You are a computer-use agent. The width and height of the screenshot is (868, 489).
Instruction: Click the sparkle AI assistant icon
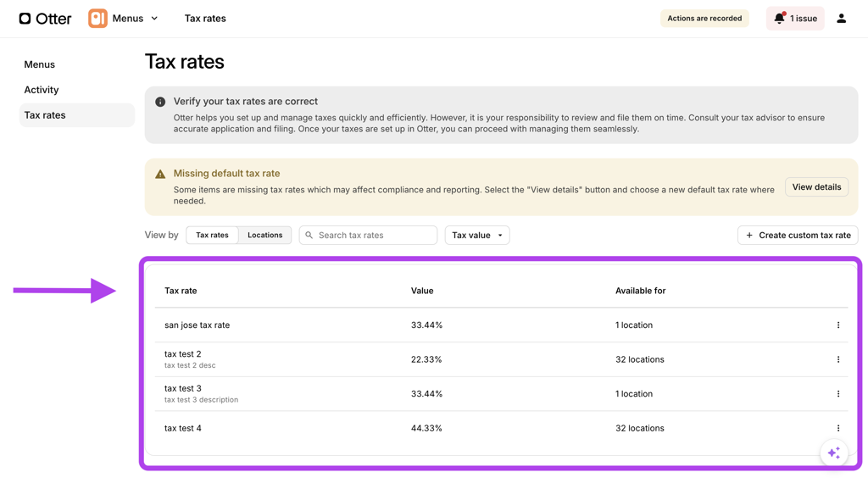(x=834, y=453)
